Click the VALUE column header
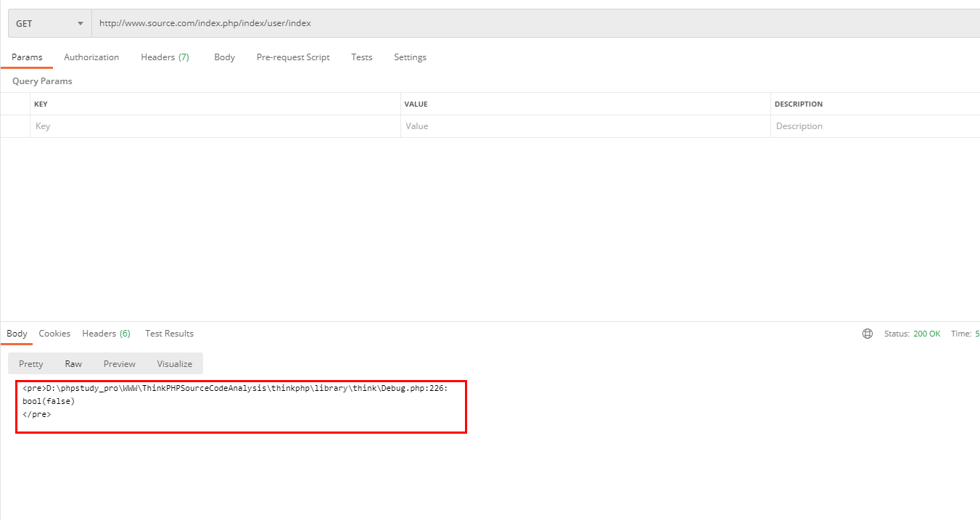This screenshot has width=980, height=520. click(x=416, y=104)
